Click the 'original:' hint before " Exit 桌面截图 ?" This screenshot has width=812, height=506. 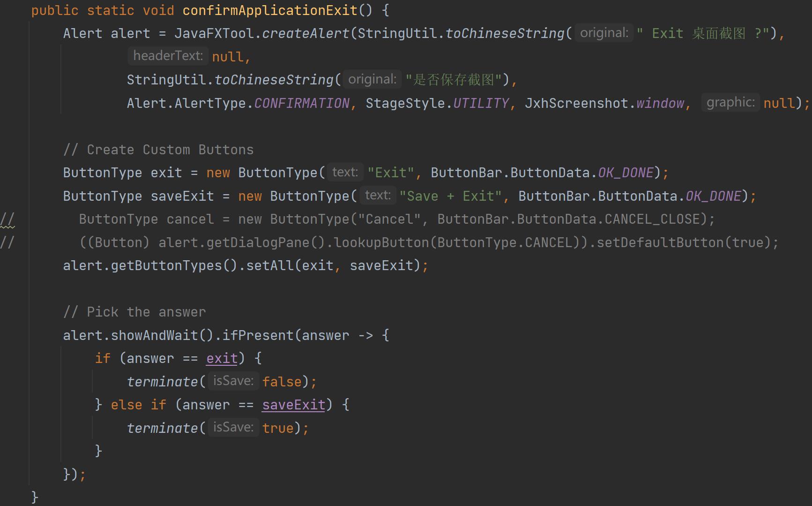(604, 33)
